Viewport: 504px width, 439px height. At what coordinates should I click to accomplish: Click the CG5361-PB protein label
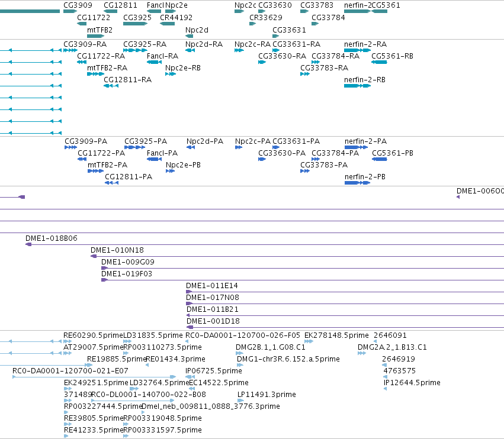(x=393, y=153)
